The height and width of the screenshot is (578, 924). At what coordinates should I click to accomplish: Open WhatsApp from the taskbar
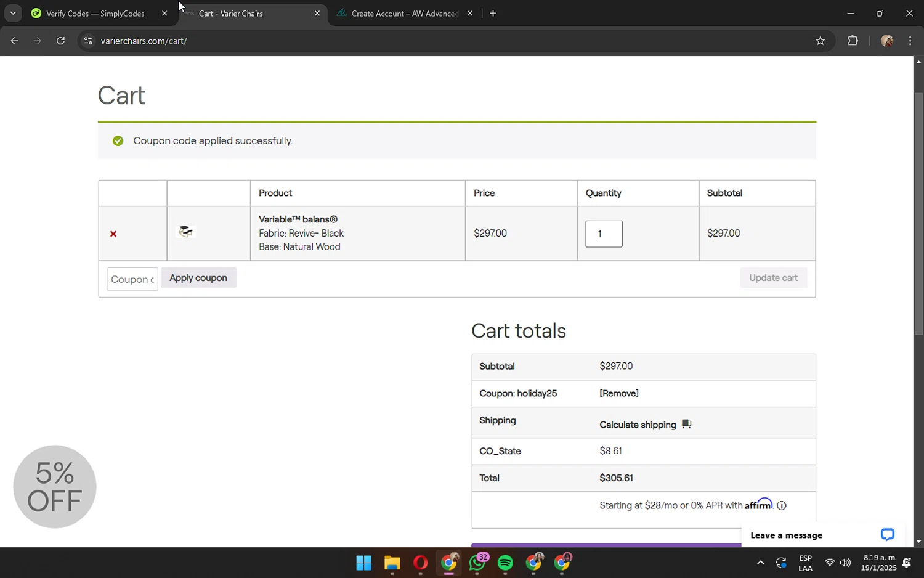(x=477, y=563)
